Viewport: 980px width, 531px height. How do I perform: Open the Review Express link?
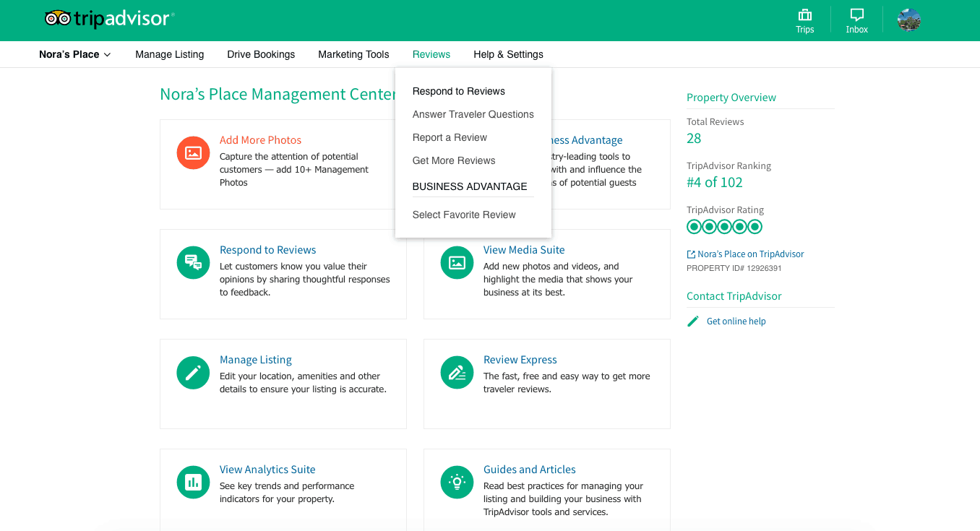coord(520,360)
